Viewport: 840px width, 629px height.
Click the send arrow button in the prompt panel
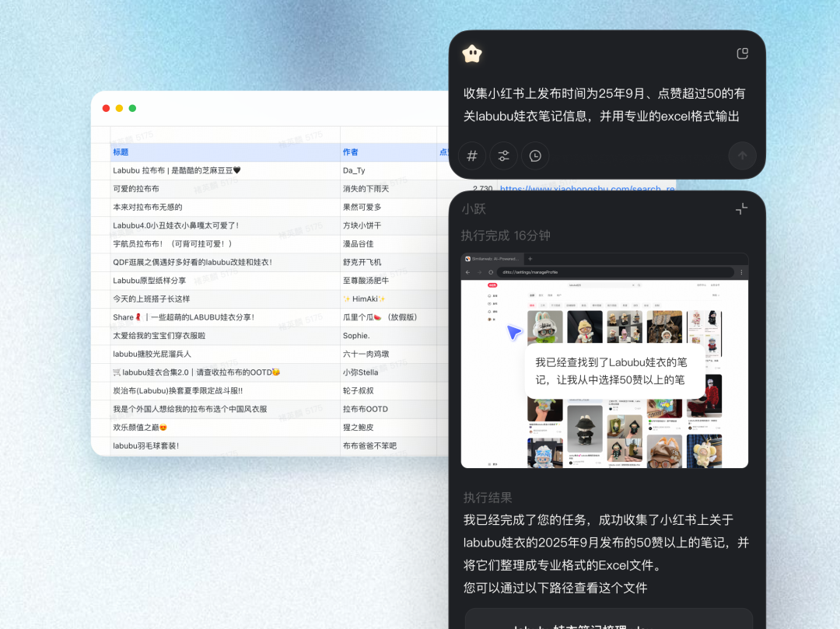point(742,156)
